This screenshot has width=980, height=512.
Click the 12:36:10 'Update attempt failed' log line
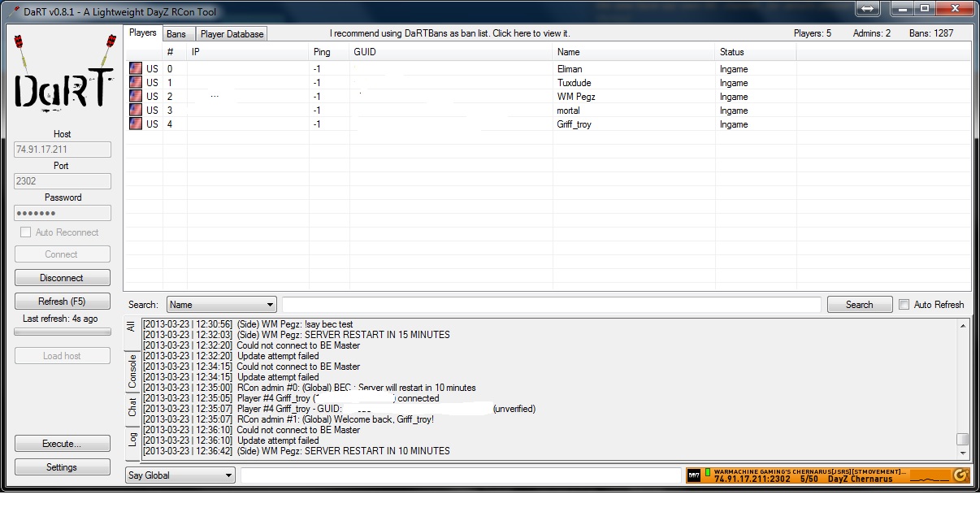(231, 440)
